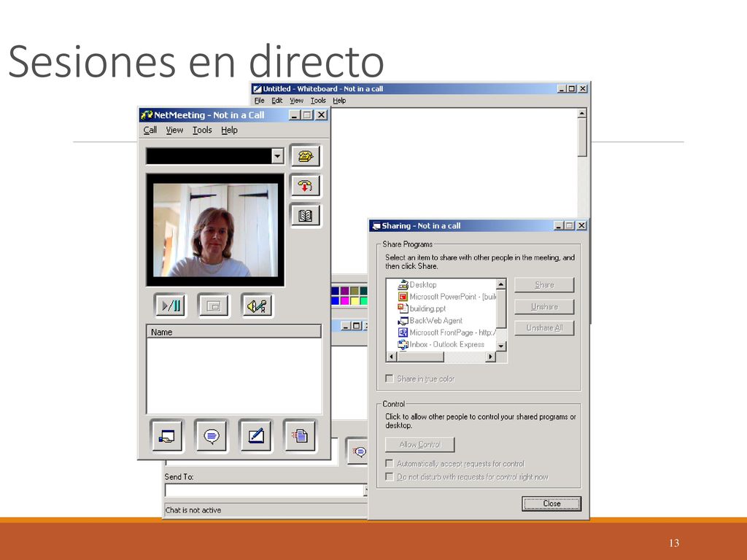
Task: Toggle the Start/Stop Video button
Action: pyautogui.click(x=170, y=306)
